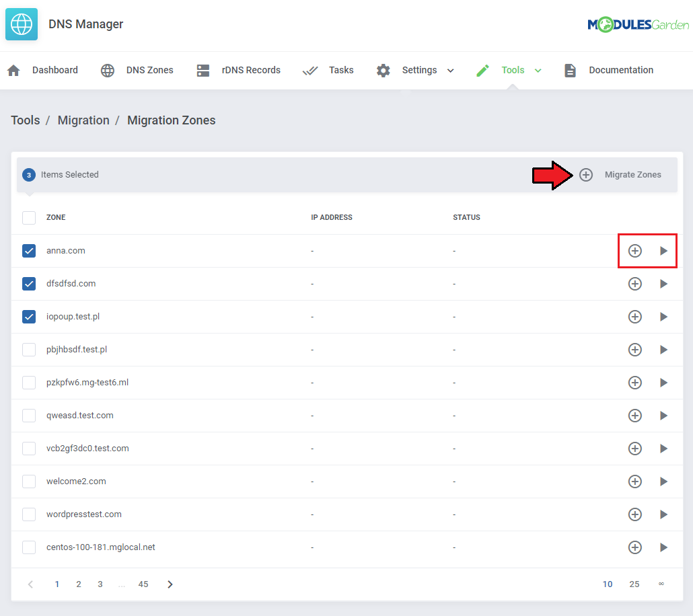Go to page 2 of the table

pos(79,584)
